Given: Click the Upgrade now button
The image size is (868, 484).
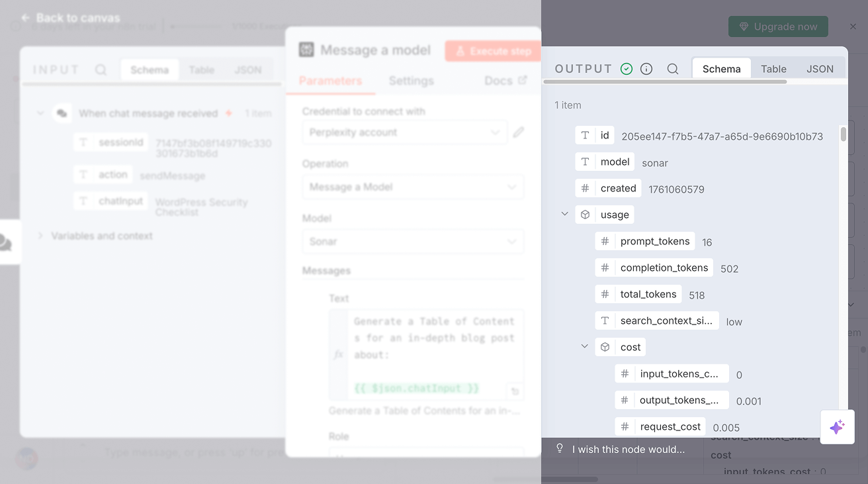Looking at the screenshot, I should pos(777,26).
